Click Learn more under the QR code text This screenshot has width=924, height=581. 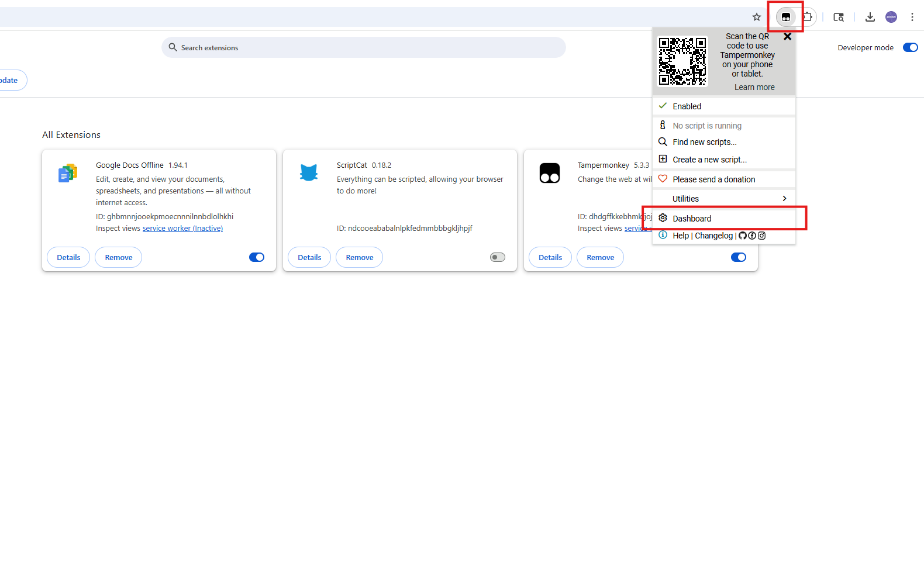click(754, 87)
